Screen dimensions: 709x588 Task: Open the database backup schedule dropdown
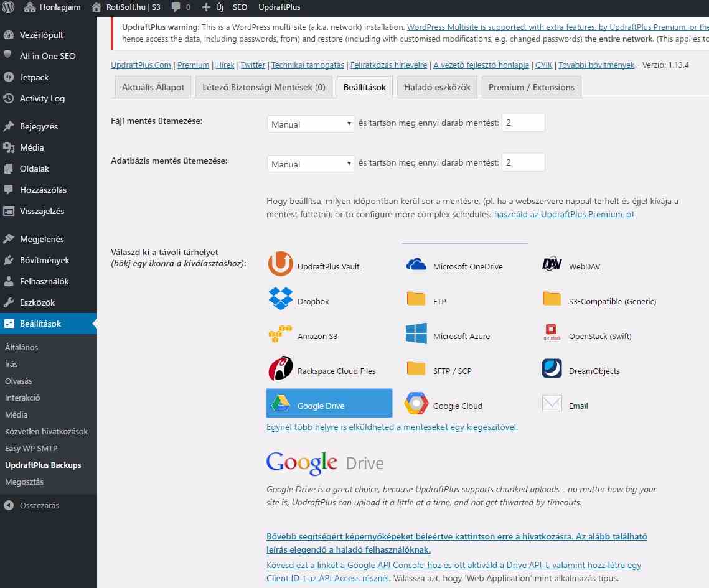click(311, 164)
